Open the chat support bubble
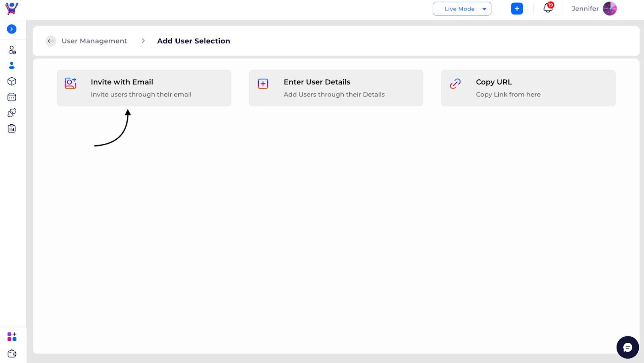 click(627, 347)
